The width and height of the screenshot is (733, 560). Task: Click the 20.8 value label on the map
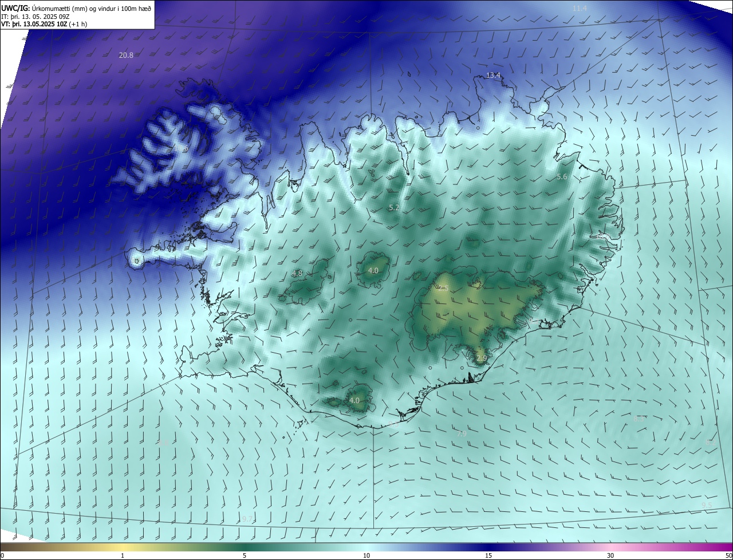(x=126, y=56)
